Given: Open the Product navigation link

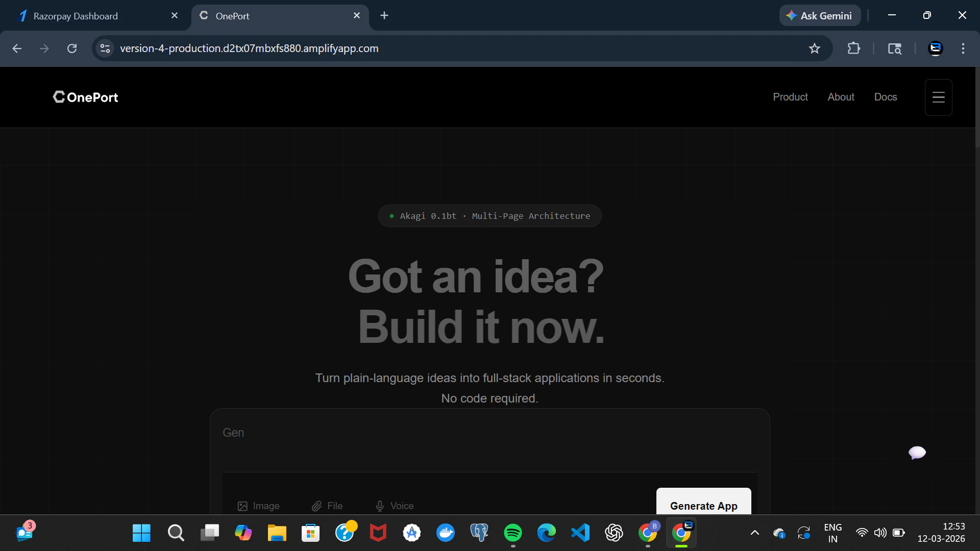Looking at the screenshot, I should click(x=790, y=97).
